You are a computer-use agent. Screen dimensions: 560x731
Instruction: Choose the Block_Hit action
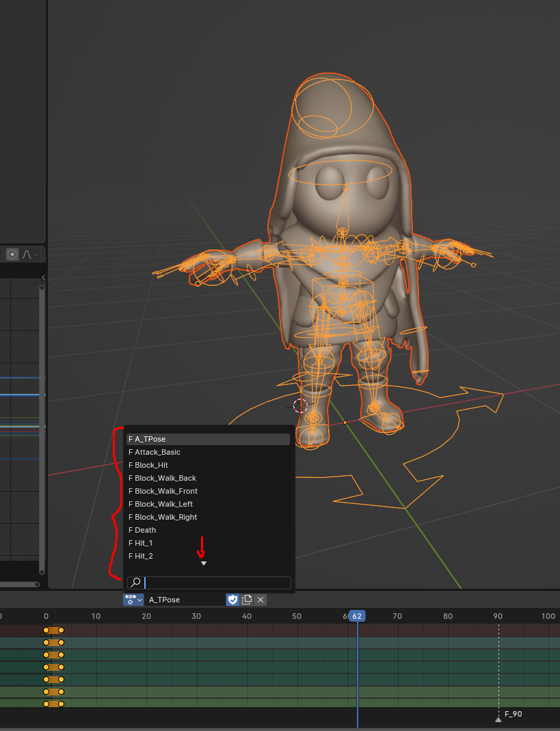tap(208, 465)
